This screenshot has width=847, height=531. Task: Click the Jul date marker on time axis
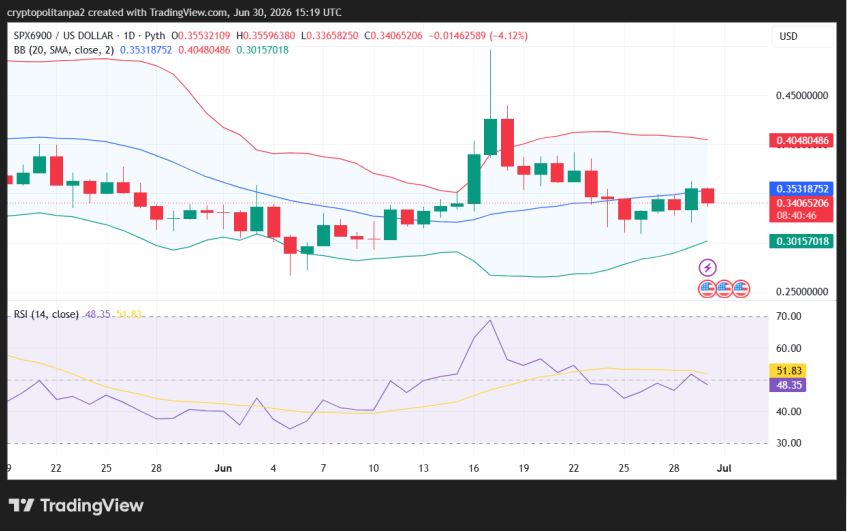724,468
